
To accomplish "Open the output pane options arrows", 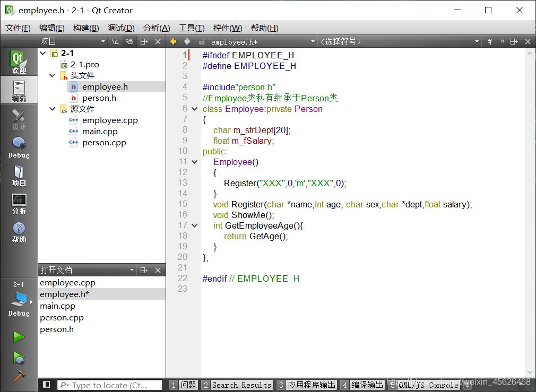I will [468, 386].
